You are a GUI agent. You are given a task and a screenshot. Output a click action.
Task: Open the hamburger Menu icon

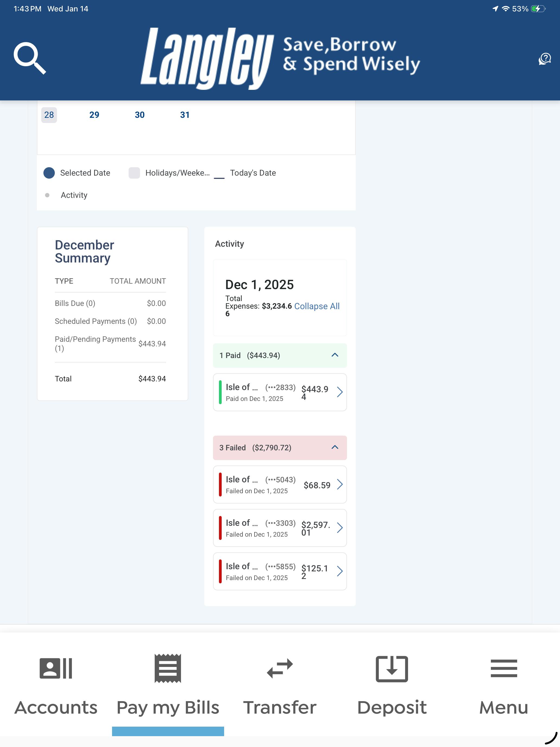504,668
